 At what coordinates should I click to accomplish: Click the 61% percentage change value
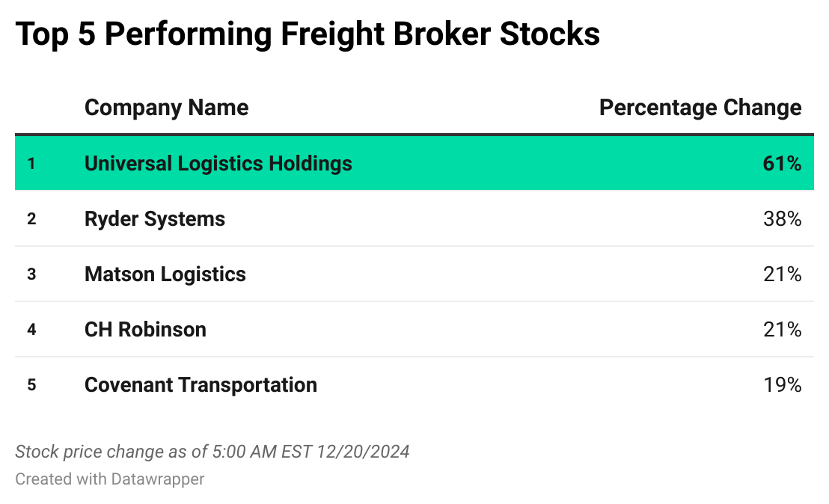tap(782, 164)
